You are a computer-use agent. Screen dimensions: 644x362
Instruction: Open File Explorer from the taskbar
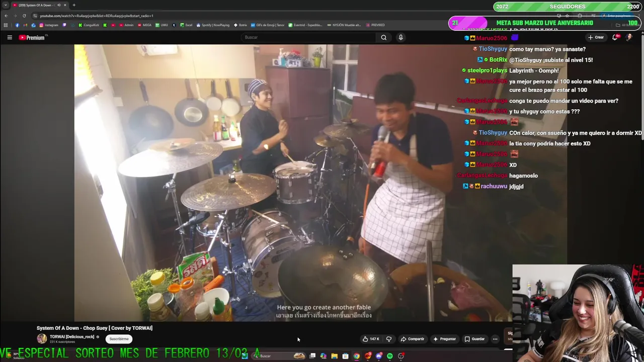(x=334, y=356)
